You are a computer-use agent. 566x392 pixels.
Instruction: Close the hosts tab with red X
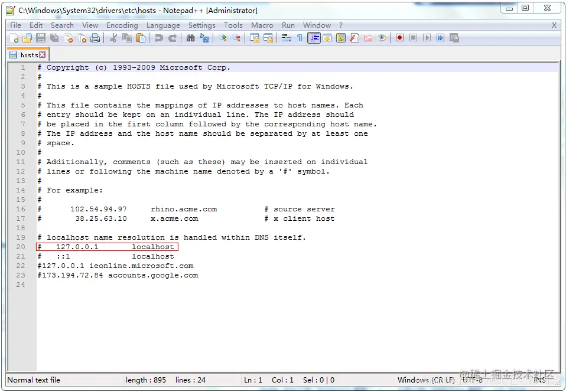43,55
